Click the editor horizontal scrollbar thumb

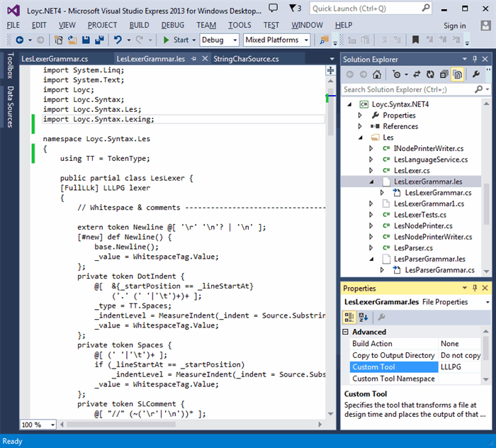(x=121, y=425)
